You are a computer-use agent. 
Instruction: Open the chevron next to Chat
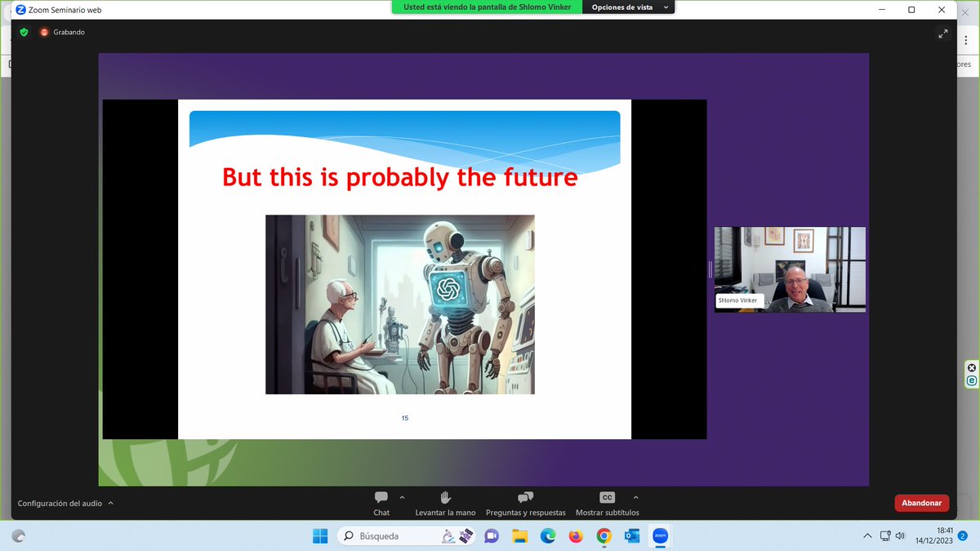click(402, 497)
